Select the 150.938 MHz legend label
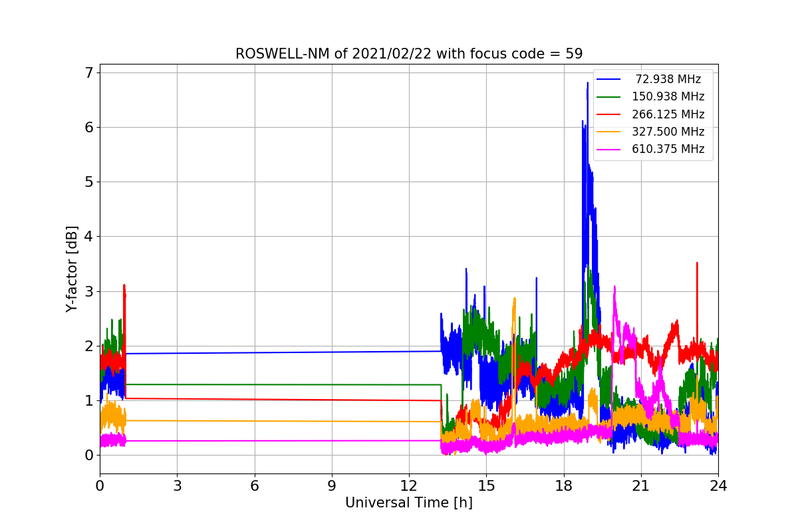 click(668, 96)
